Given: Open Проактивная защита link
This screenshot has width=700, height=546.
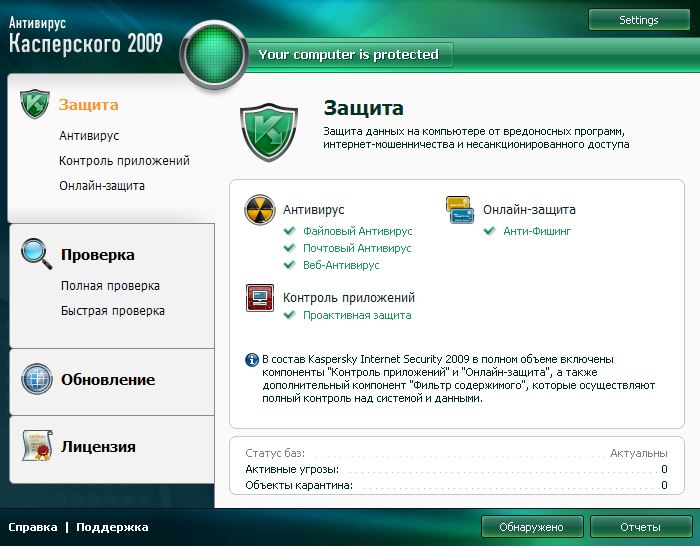Looking at the screenshot, I should click(x=357, y=315).
